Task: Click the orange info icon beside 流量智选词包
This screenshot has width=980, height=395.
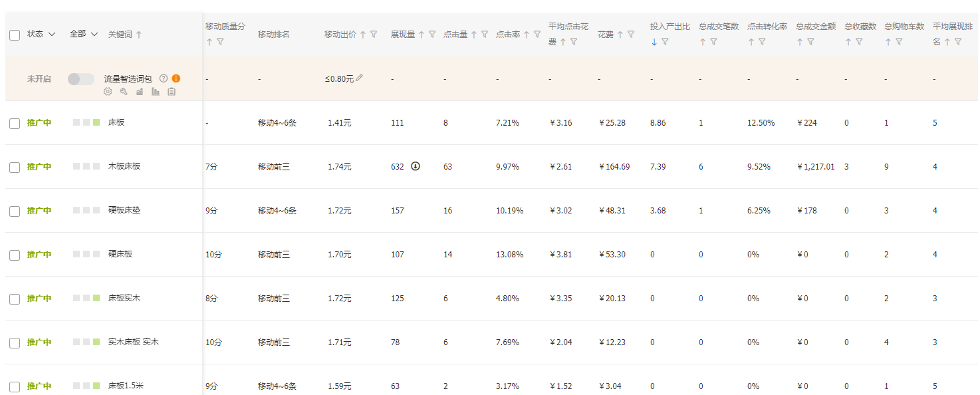Action: (x=176, y=78)
